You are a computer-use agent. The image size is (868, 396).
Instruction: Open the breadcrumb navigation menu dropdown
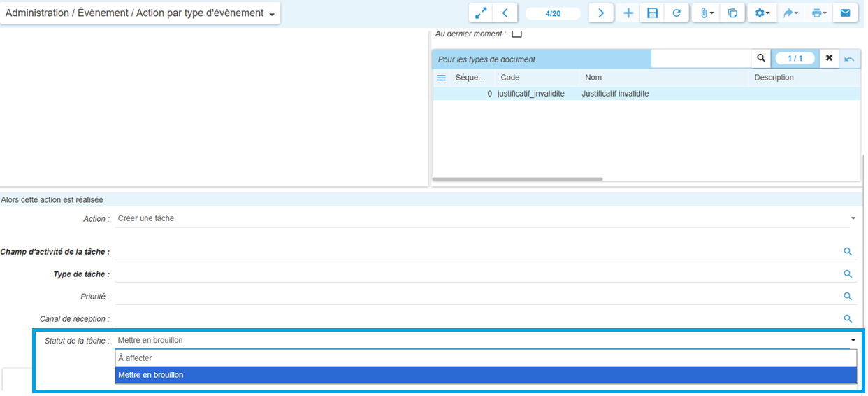point(272,15)
